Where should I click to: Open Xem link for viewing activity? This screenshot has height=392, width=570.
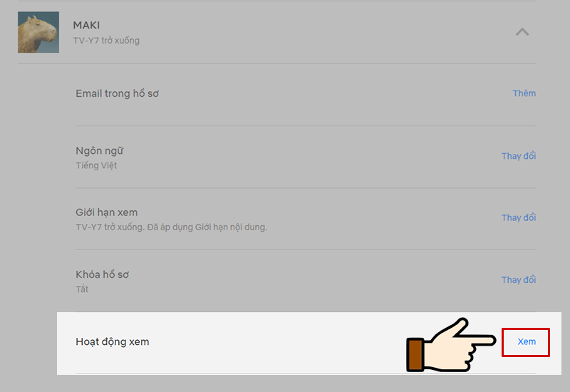(527, 342)
